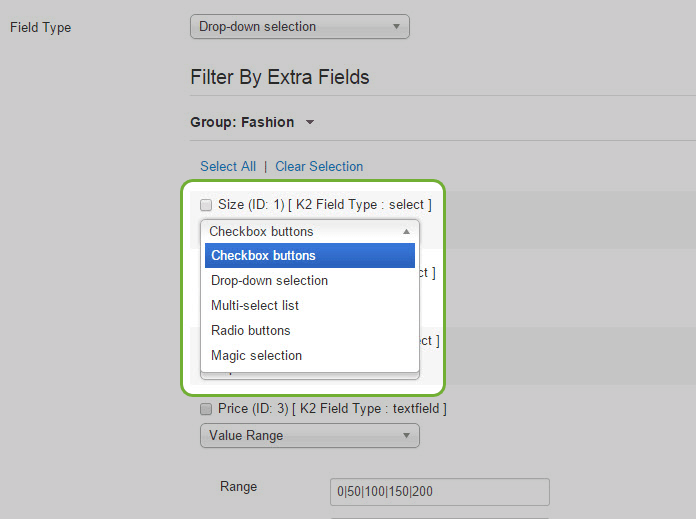Screen dimensions: 696x519
Task: Click the Range input with 0|50|100|150|200
Action: point(440,491)
